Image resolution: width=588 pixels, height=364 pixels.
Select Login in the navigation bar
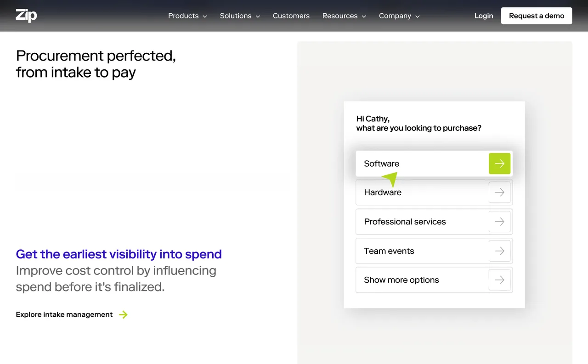pyautogui.click(x=484, y=16)
